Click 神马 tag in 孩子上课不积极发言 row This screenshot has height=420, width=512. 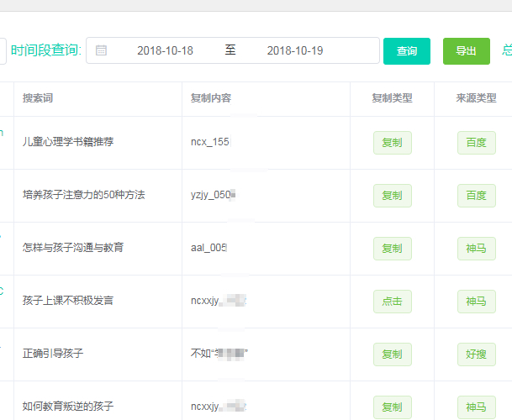[477, 302]
